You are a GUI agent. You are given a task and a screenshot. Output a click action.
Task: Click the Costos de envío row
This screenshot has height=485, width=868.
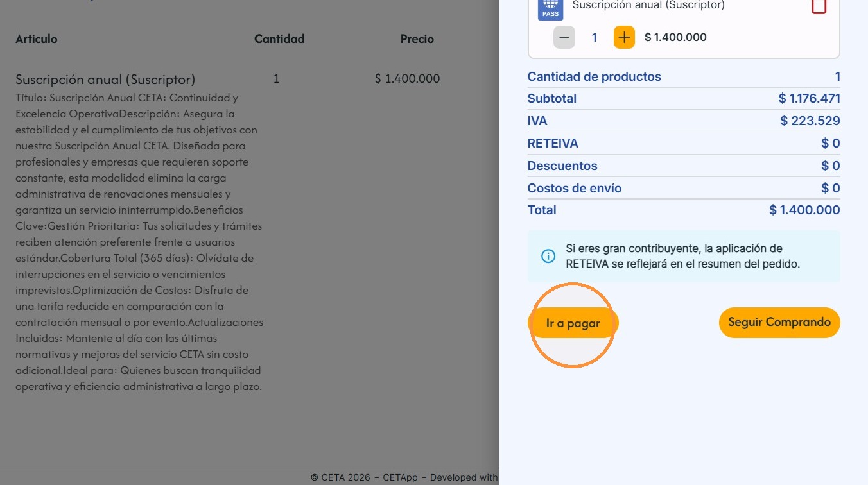point(684,188)
